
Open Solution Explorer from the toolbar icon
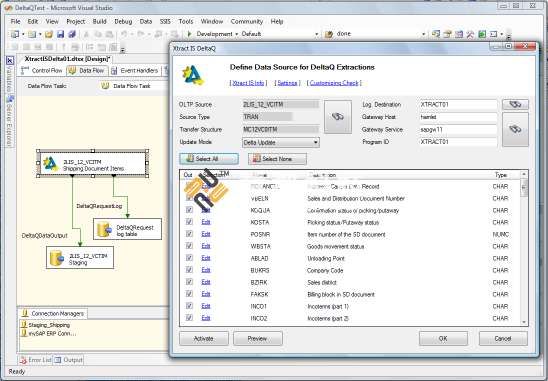[x=436, y=34]
